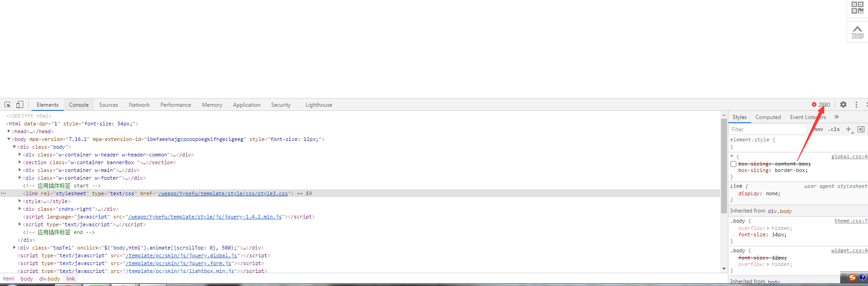Image resolution: width=868 pixels, height=286 pixels.
Task: Expand the w-footer div node
Action: tap(20, 178)
